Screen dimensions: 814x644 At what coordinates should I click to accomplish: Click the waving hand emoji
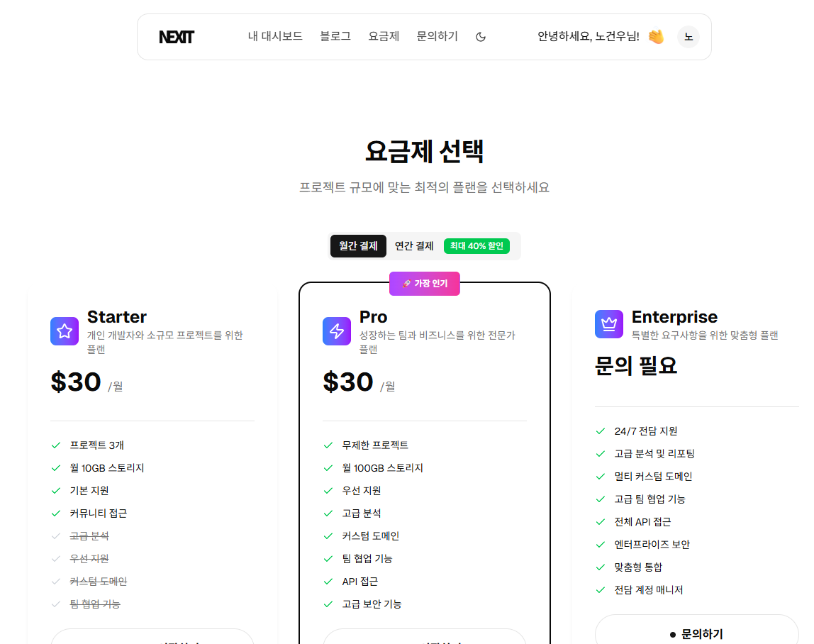click(656, 37)
